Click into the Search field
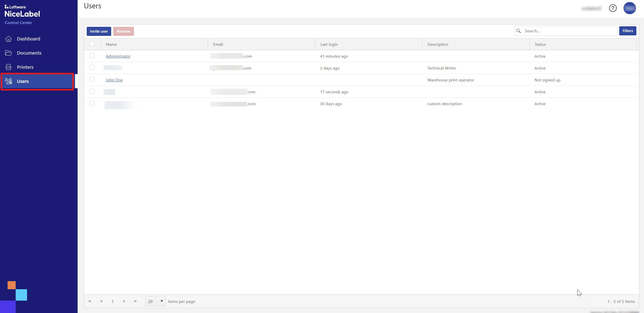Screen dimensions: 644x313 pyautogui.click(x=569, y=31)
